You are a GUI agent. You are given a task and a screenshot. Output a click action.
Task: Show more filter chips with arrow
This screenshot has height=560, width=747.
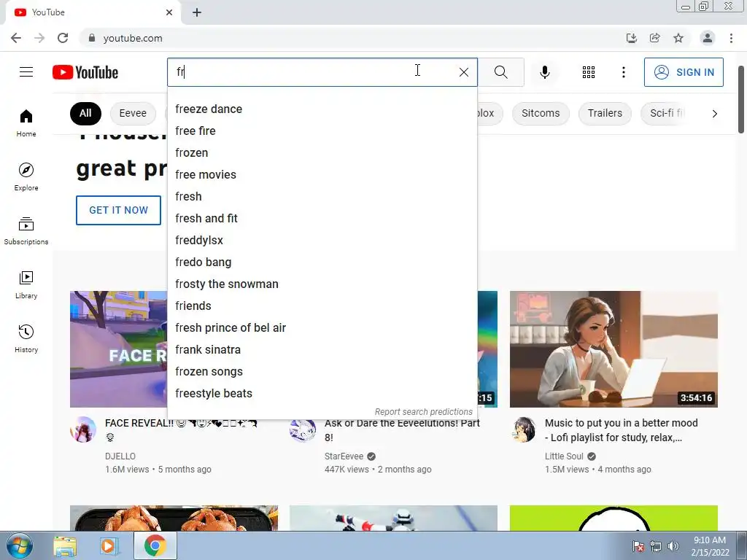(715, 113)
